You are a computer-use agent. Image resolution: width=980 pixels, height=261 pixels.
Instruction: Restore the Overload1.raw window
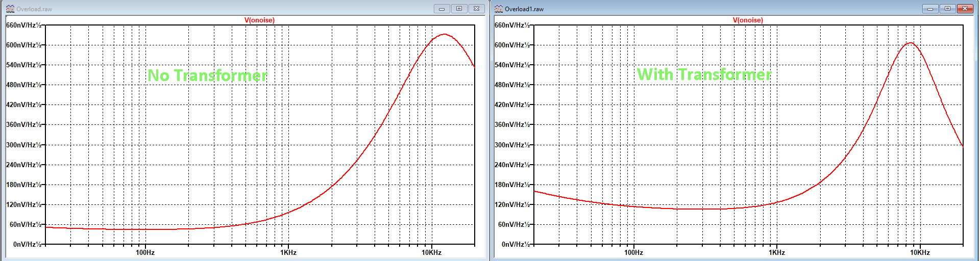(x=948, y=9)
